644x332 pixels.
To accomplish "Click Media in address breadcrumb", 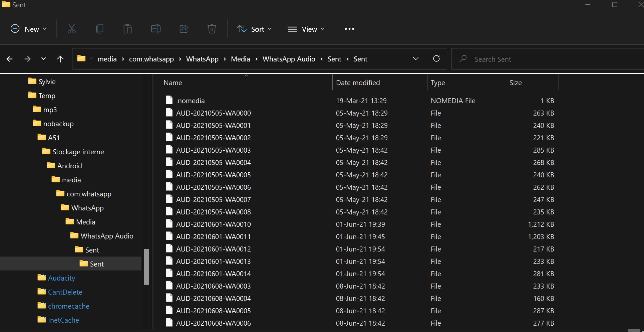I will click(241, 59).
